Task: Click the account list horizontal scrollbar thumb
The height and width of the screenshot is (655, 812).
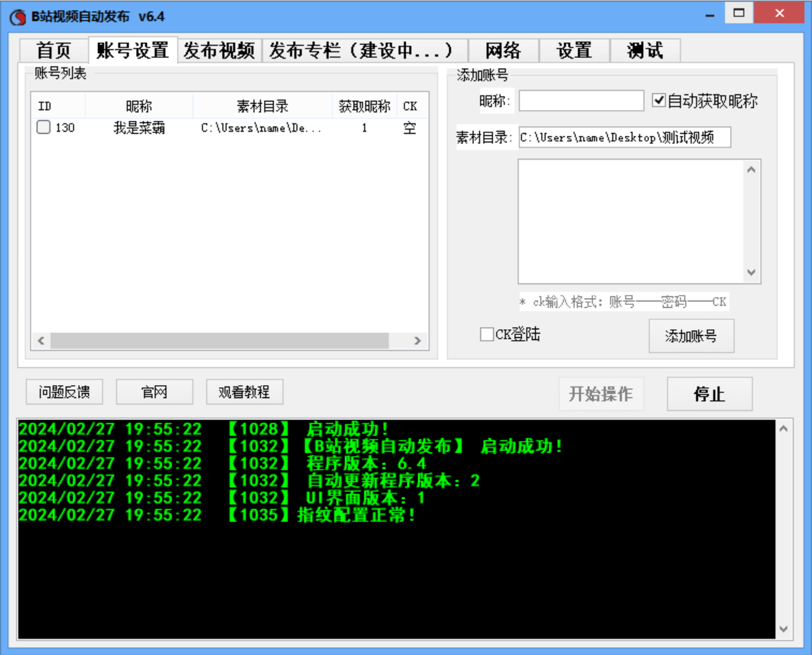Action: click(x=220, y=341)
